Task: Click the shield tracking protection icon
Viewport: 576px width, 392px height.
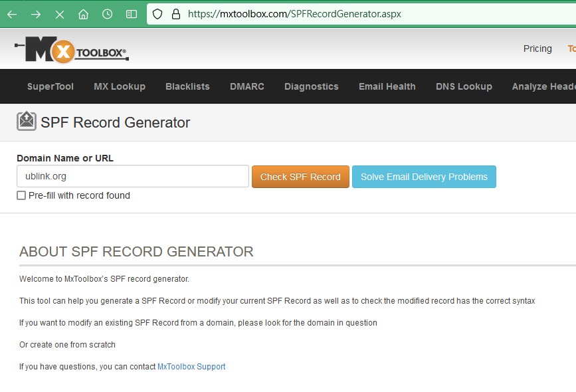Action: point(157,14)
